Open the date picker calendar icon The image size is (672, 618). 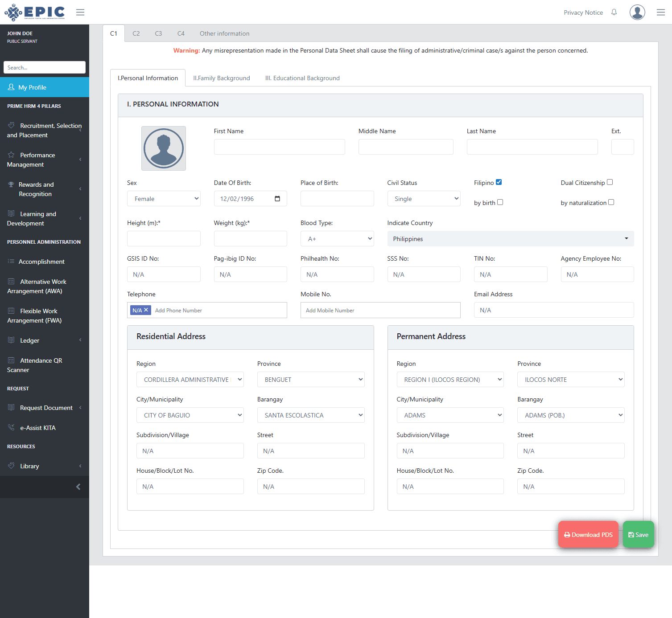[277, 199]
